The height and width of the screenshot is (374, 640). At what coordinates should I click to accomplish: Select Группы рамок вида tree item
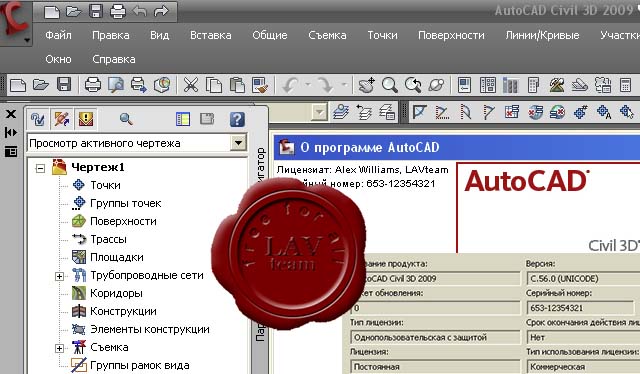point(140,365)
